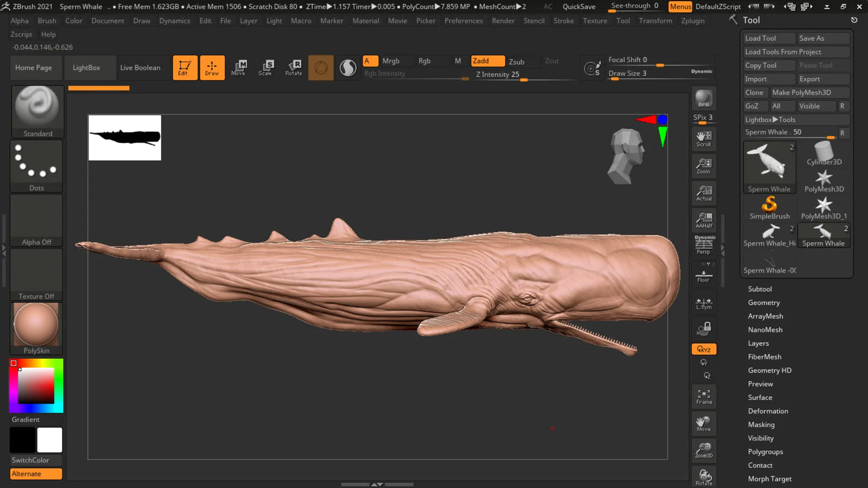Click Make PolyMesh3D button
Screen dimensions: 868x488
pos(810,92)
